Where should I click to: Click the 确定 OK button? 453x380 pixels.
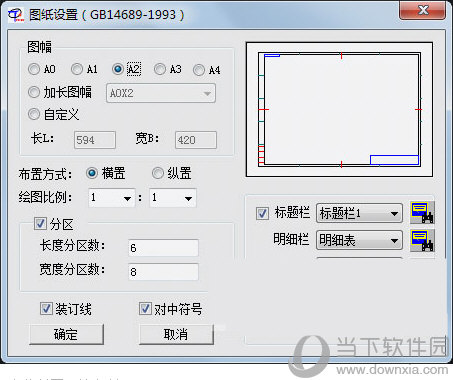(x=66, y=334)
